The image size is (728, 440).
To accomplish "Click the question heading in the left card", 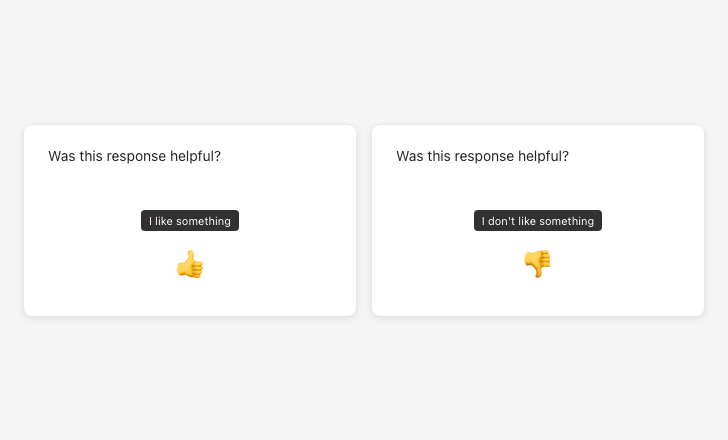I will pos(134,156).
